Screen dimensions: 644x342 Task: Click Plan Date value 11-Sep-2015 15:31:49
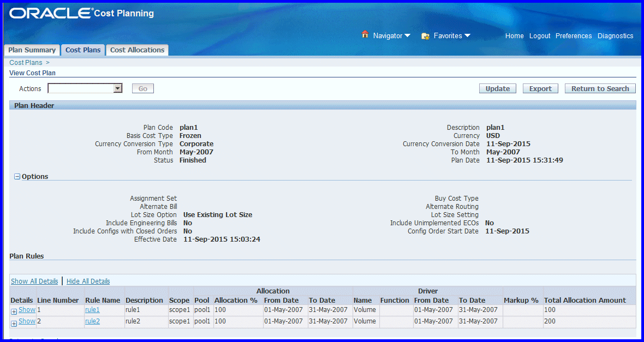point(524,160)
